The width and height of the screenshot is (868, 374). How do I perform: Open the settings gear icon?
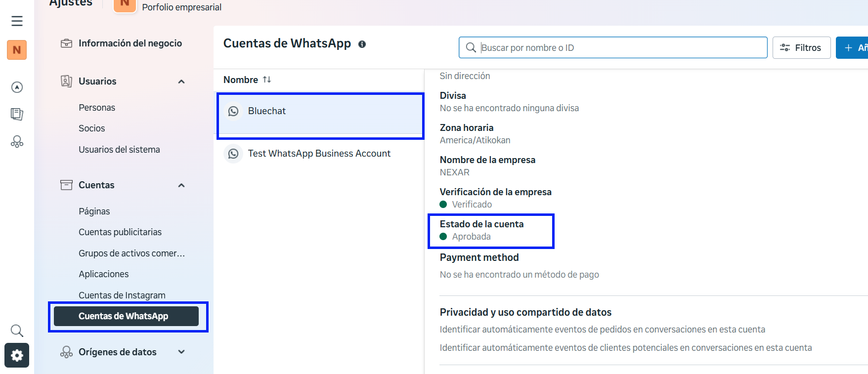[17, 355]
